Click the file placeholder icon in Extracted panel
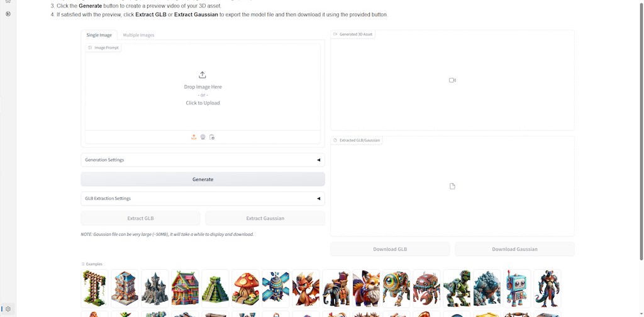644x317 pixels. click(x=452, y=186)
